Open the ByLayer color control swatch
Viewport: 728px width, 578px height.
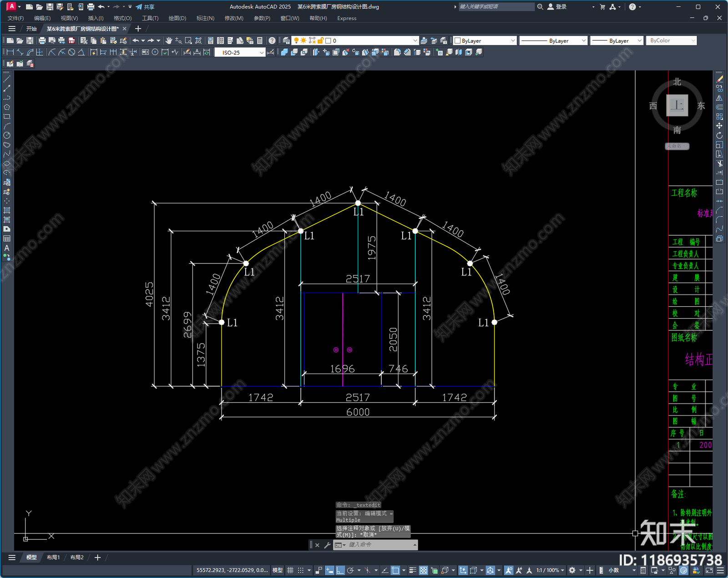click(485, 41)
